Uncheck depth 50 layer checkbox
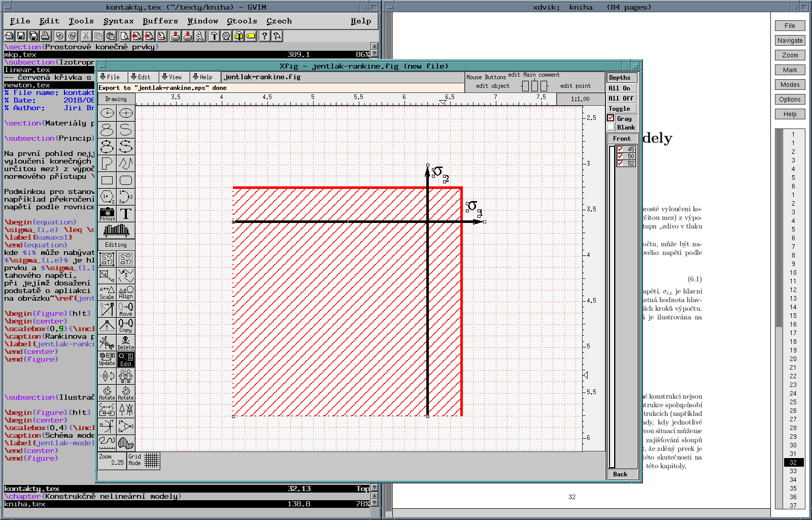Image resolution: width=812 pixels, height=520 pixels. [620, 156]
